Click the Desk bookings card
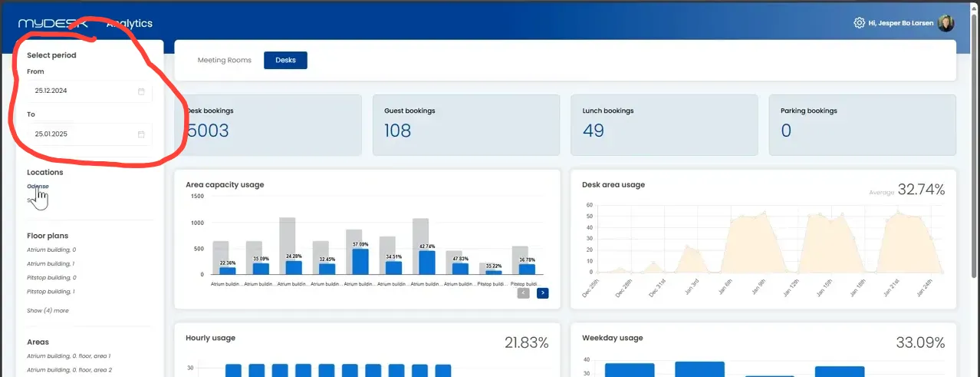Viewport: 980px width, 377px height. click(268, 124)
